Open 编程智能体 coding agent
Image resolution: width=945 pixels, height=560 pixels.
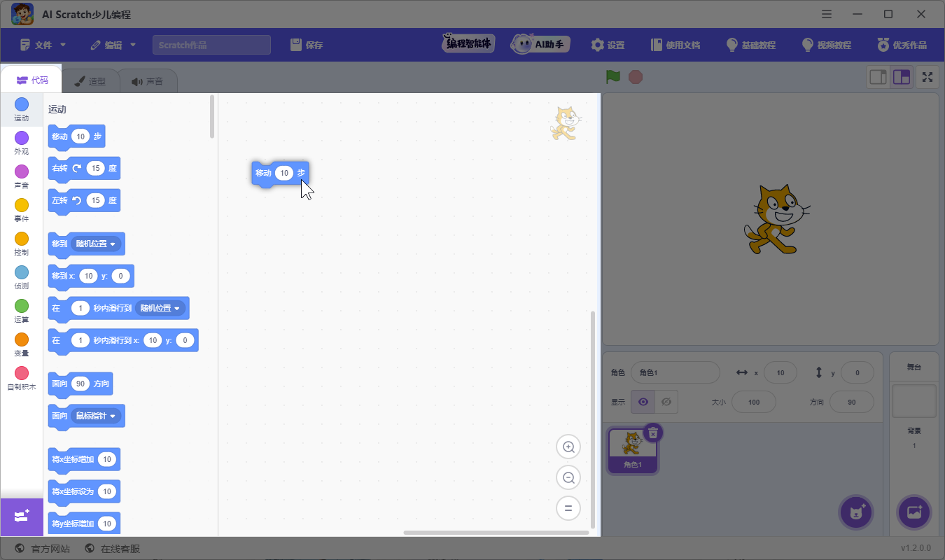point(468,43)
